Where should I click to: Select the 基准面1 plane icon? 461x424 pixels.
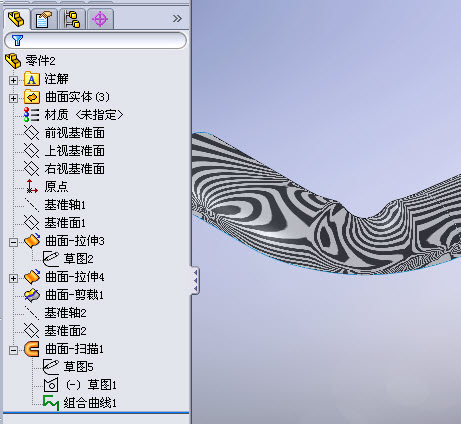click(x=32, y=223)
